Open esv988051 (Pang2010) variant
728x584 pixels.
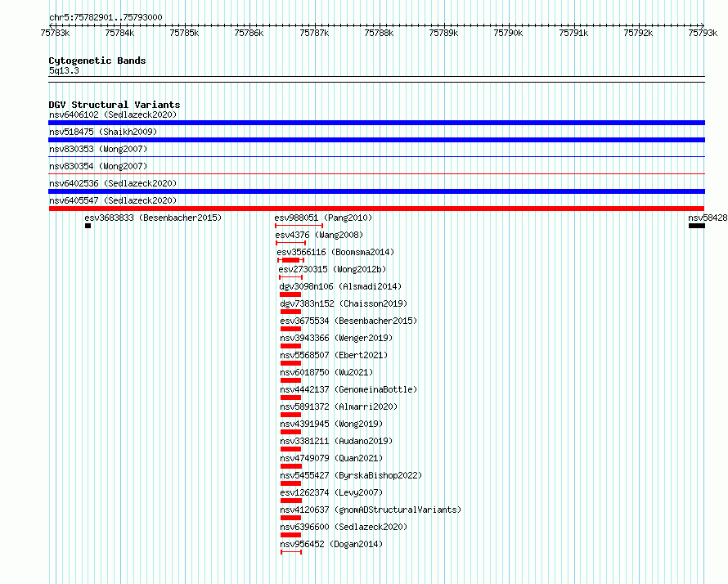point(323,218)
